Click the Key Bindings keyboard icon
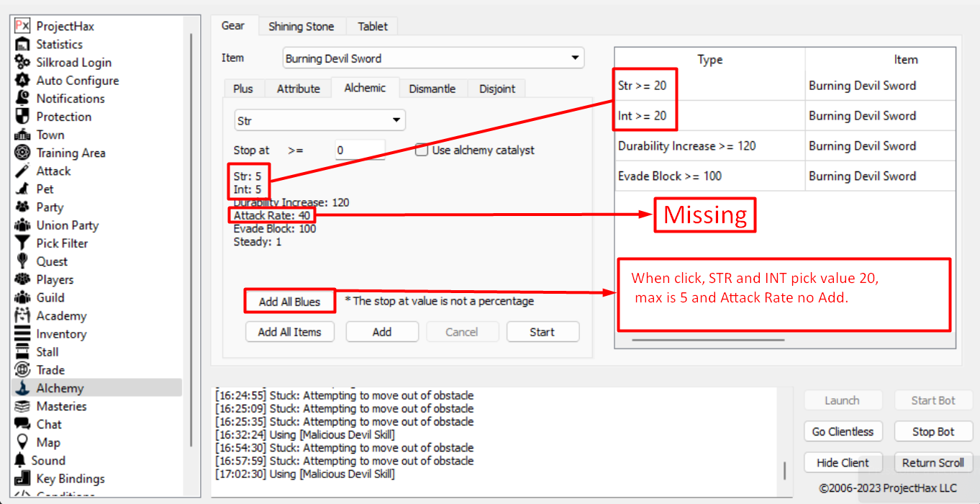The height and width of the screenshot is (504, 980). click(x=22, y=479)
